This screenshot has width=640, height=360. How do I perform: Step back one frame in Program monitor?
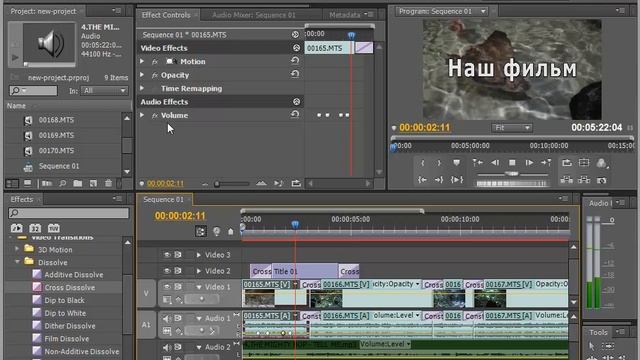click(495, 162)
